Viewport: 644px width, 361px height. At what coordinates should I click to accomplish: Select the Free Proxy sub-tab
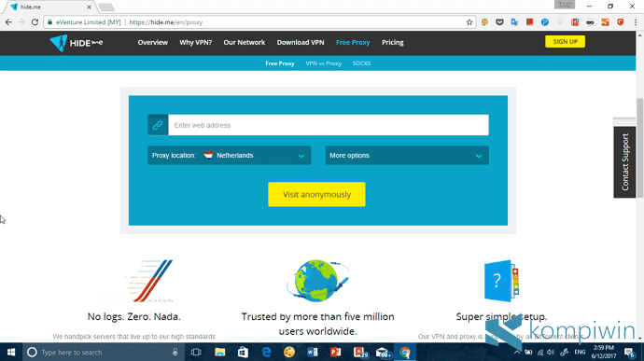point(280,63)
